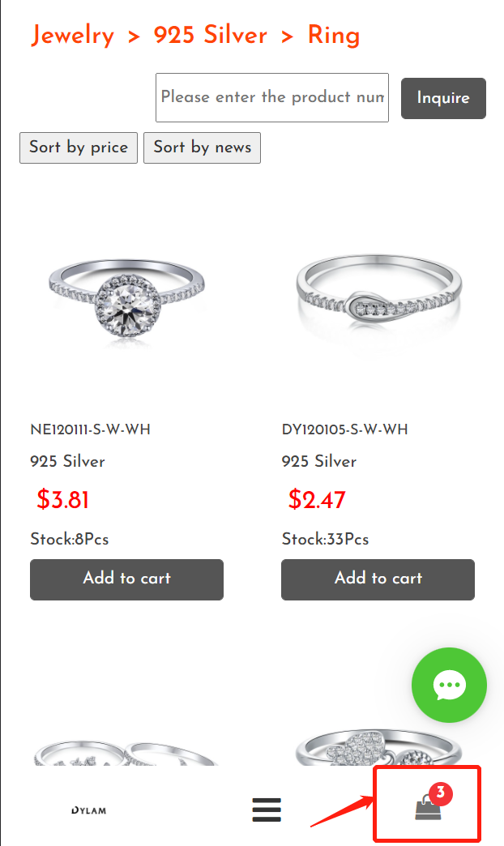Open the shopping cart bag icon
The width and height of the screenshot is (504, 846).
(428, 809)
